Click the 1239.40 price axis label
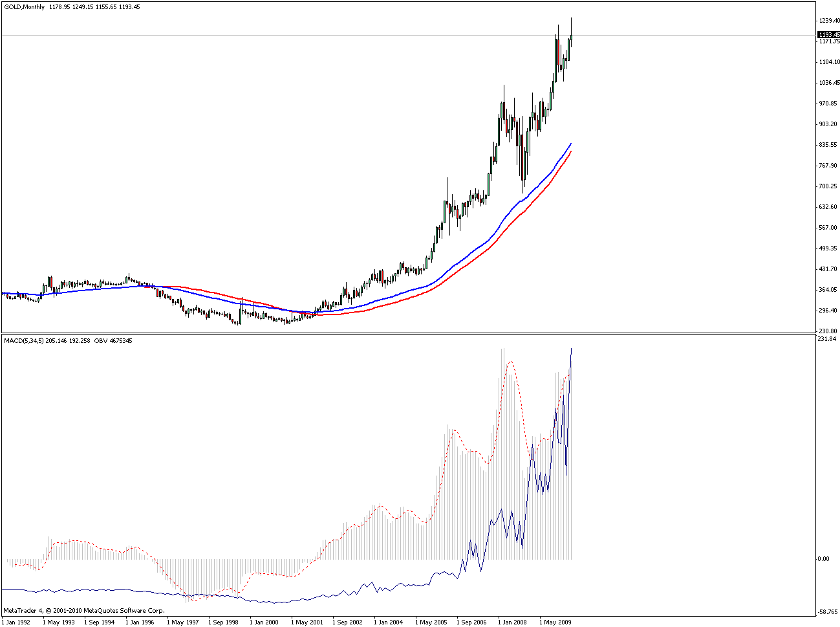 point(829,21)
